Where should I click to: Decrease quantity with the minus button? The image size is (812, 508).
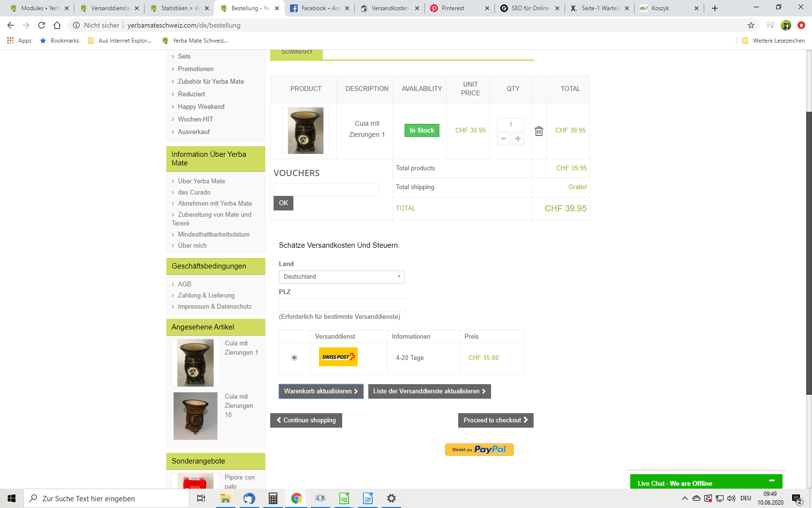[504, 139]
